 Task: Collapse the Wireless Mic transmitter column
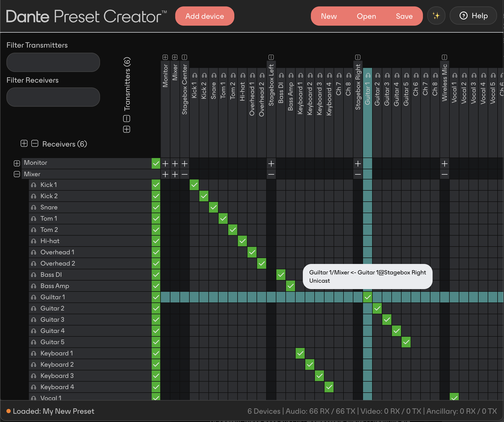pyautogui.click(x=445, y=57)
